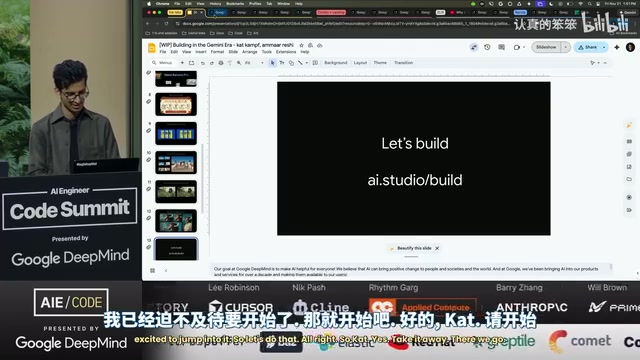This screenshot has width=640, height=360.
Task: Expand the line tool dropdown arrow
Action: click(x=307, y=63)
